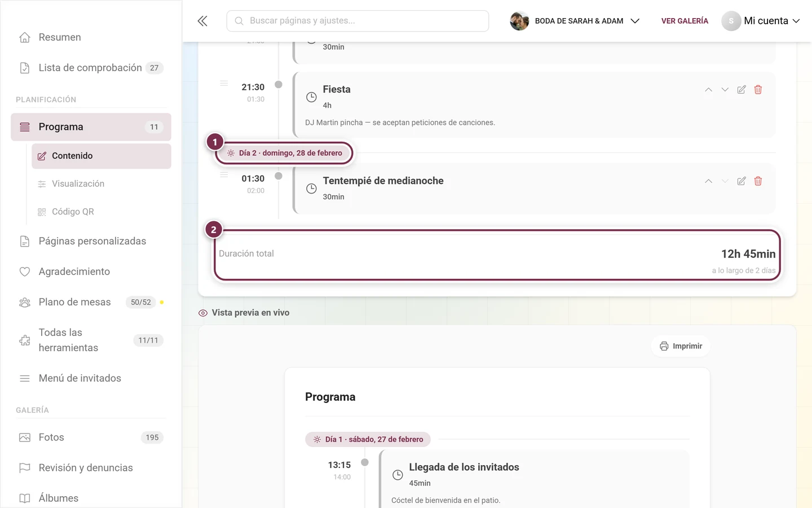Click the Día 1 sábado, 27 de febrero badge

click(x=368, y=439)
